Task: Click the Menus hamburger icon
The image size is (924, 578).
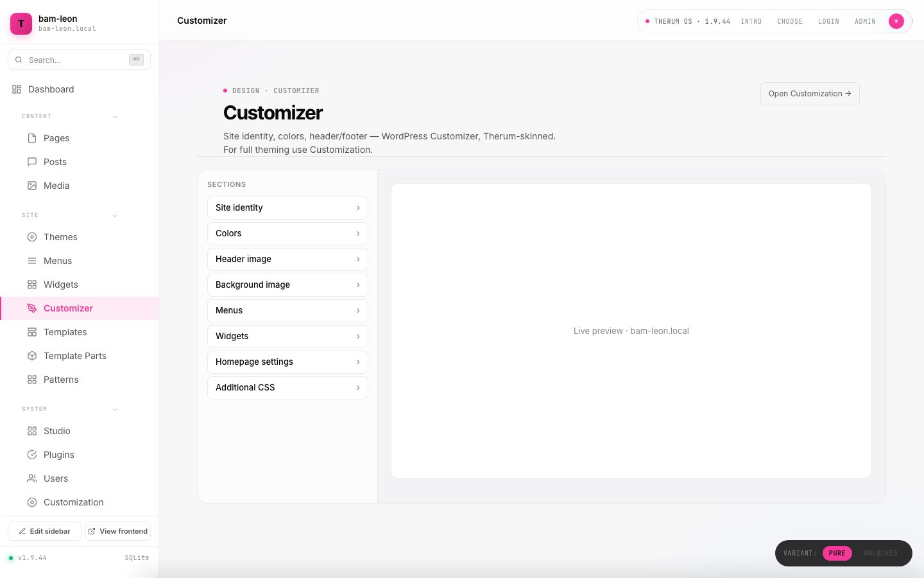Action: [x=32, y=261]
